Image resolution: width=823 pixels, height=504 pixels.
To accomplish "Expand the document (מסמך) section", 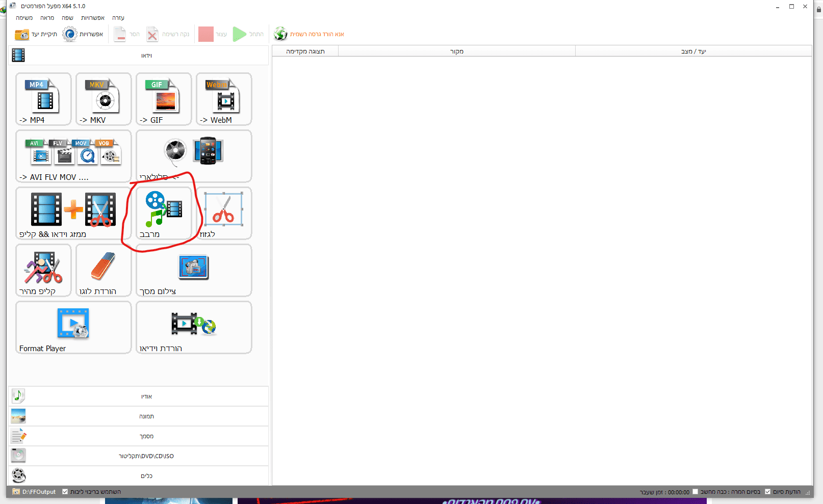I will (x=139, y=436).
